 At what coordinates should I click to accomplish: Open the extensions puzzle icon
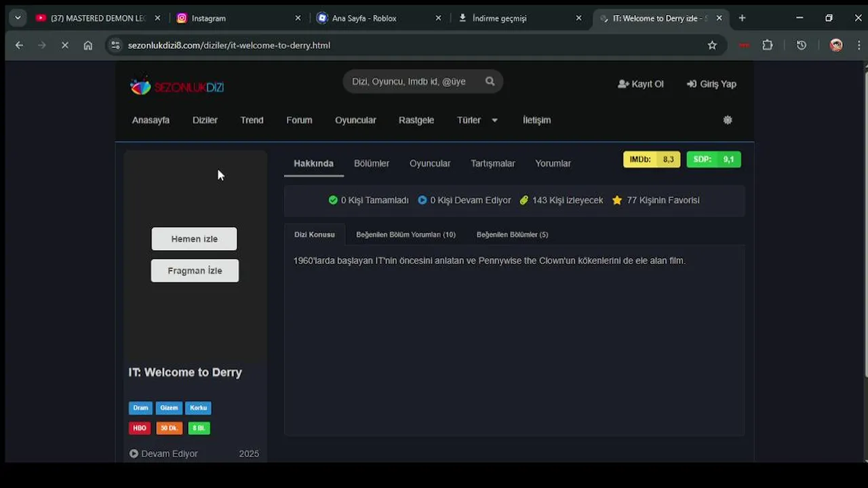pos(768,45)
